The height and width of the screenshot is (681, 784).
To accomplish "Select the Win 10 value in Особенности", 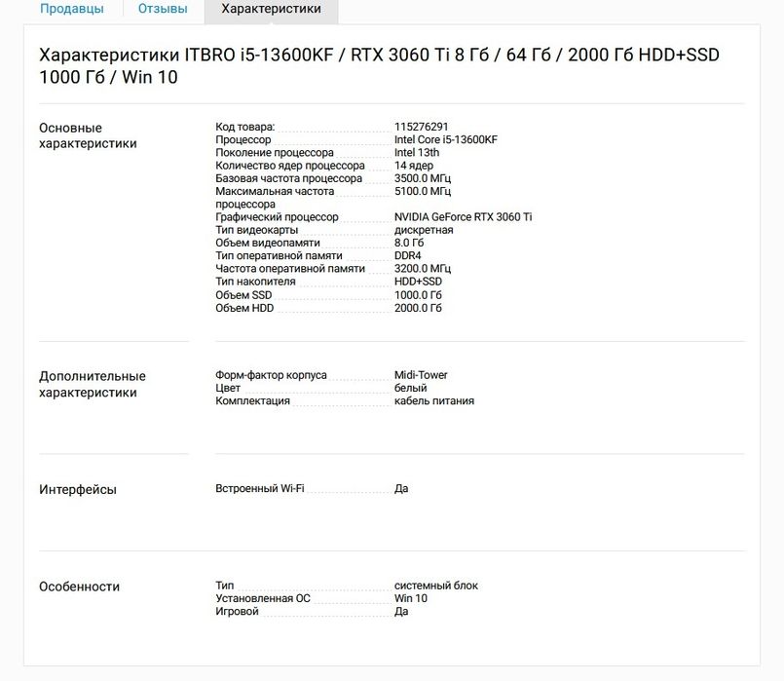I will [x=410, y=598].
